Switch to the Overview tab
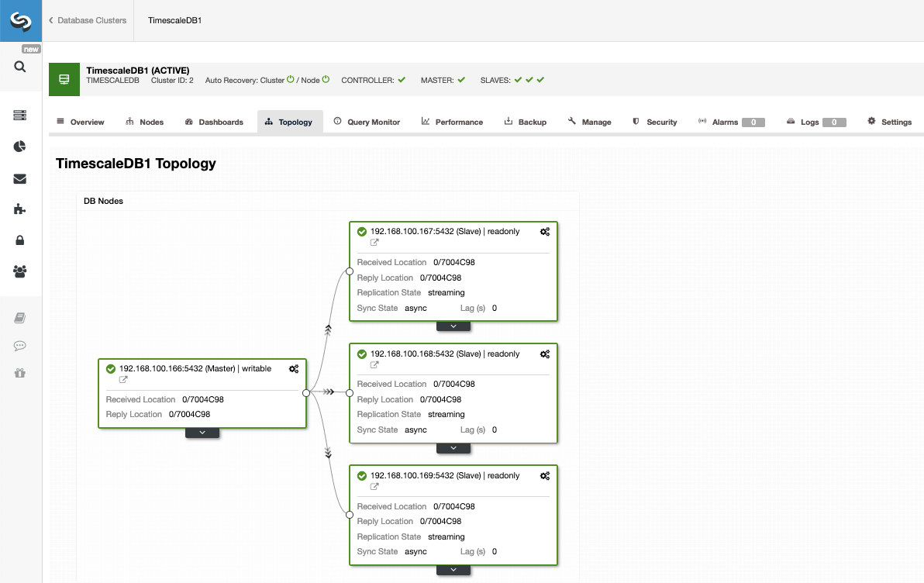This screenshot has height=583, width=924. (80, 122)
